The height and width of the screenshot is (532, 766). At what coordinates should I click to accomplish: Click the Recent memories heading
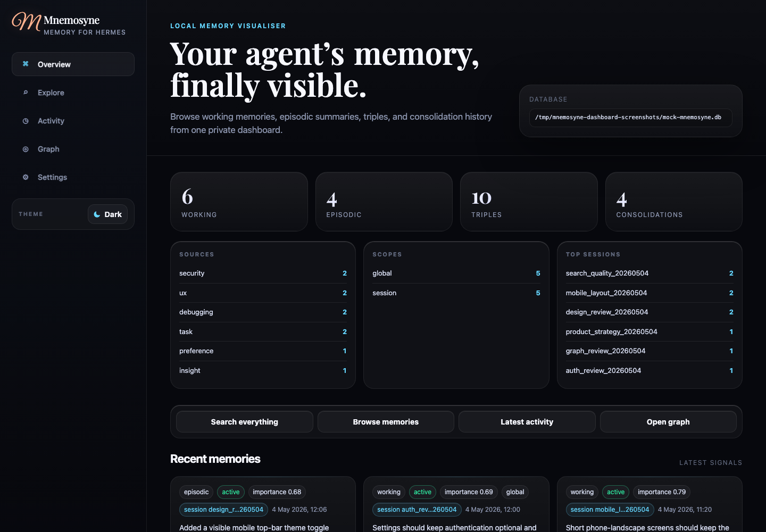[x=215, y=459]
